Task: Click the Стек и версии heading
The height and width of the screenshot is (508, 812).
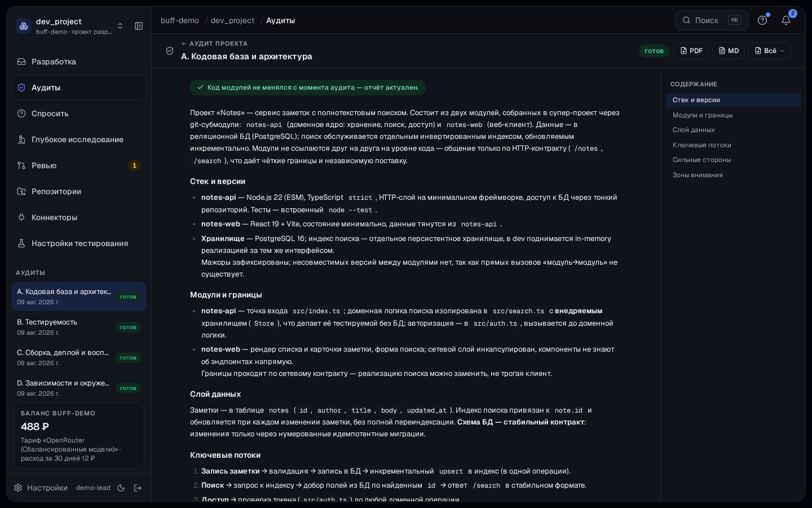Action: click(218, 181)
